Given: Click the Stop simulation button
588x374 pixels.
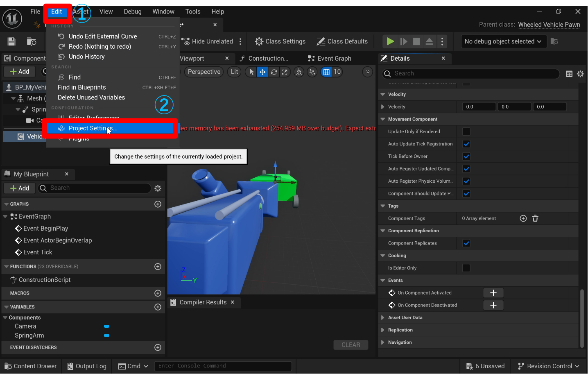Looking at the screenshot, I should point(416,41).
